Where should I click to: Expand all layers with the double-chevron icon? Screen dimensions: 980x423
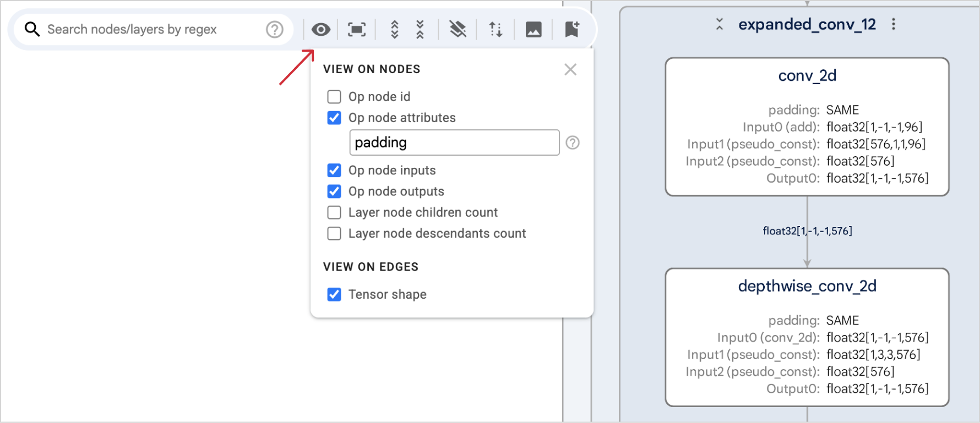click(394, 29)
